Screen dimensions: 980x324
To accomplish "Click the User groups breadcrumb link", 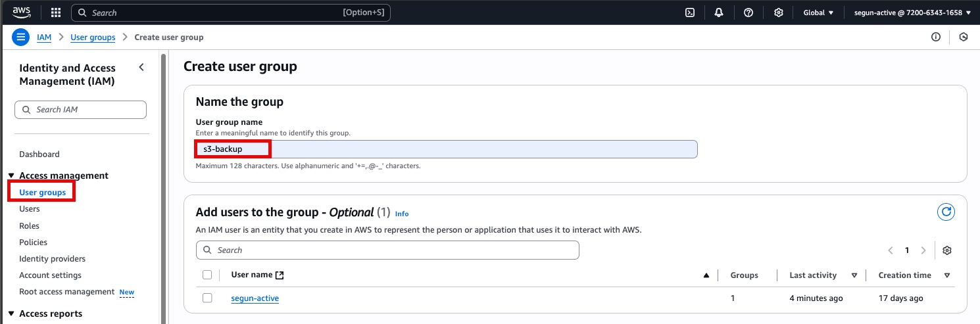I will click(93, 37).
